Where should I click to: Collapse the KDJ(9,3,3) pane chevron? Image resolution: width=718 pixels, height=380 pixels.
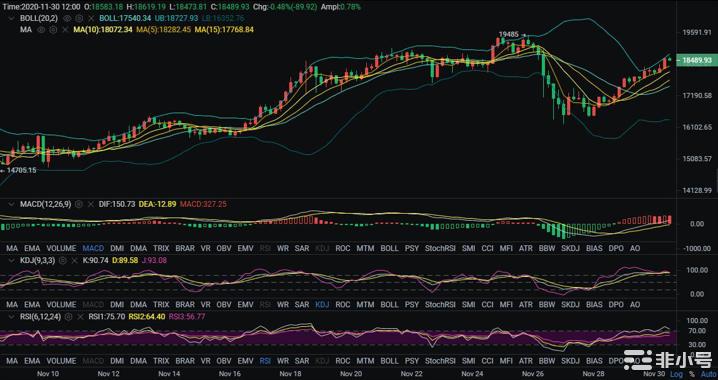click(x=12, y=261)
